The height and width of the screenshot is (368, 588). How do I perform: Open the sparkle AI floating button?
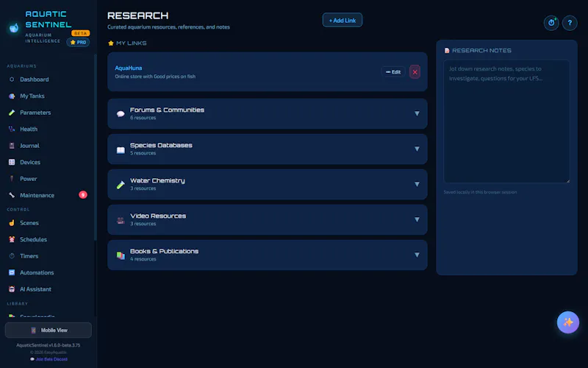pos(567,322)
